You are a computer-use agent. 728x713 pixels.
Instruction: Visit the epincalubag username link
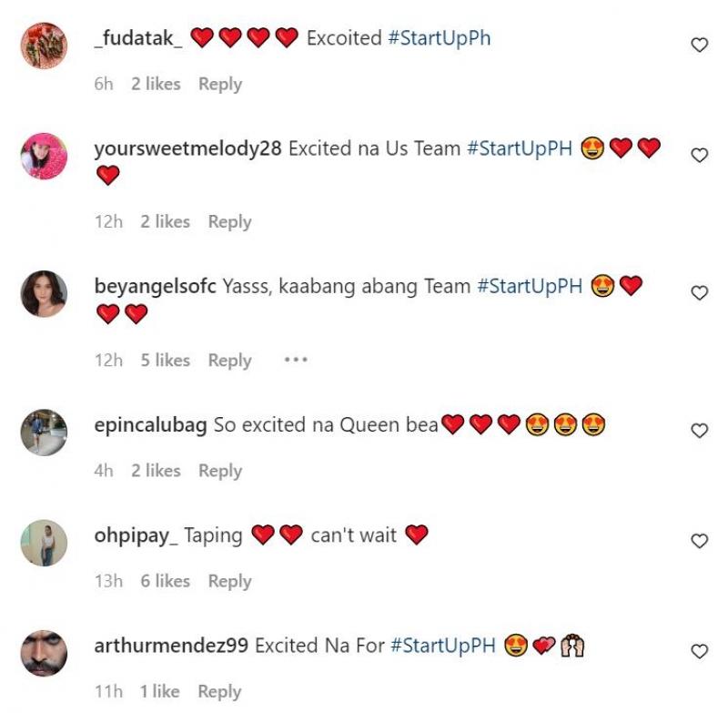click(x=150, y=425)
